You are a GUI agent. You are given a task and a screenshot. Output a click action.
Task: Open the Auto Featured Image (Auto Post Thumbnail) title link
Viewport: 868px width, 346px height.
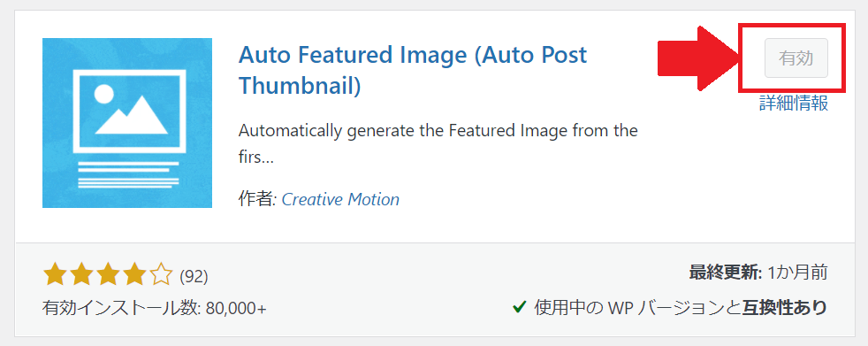point(413,70)
